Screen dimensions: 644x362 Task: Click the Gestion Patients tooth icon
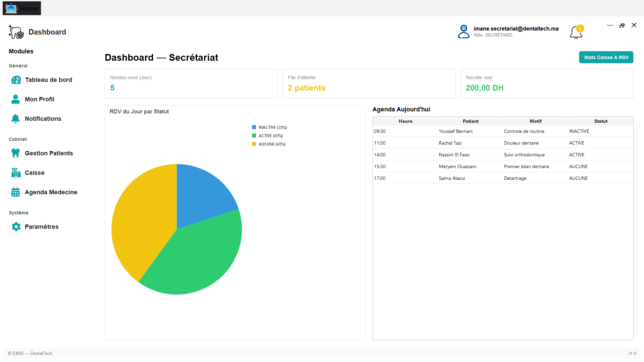point(15,153)
